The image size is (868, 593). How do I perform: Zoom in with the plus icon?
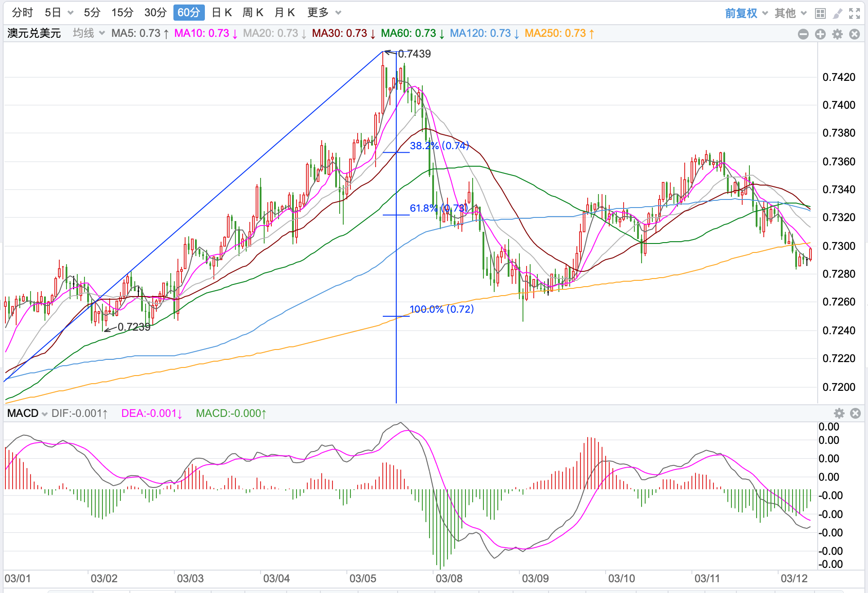(820, 34)
